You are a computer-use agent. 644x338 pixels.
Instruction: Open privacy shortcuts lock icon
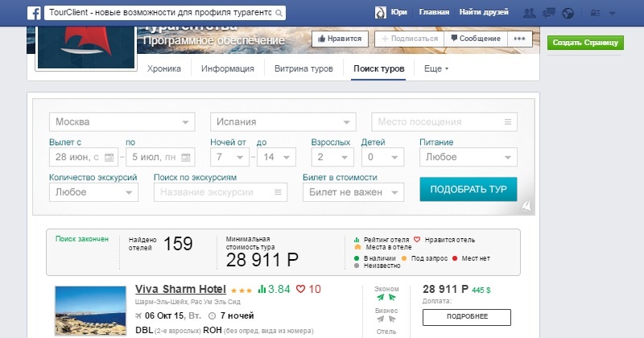click(x=596, y=13)
